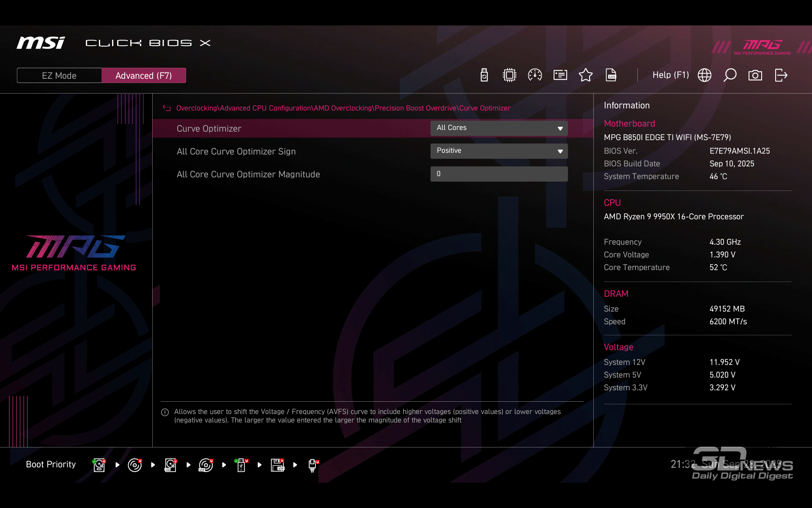This screenshot has width=812, height=508.
Task: Click the globe language icon
Action: pos(704,75)
